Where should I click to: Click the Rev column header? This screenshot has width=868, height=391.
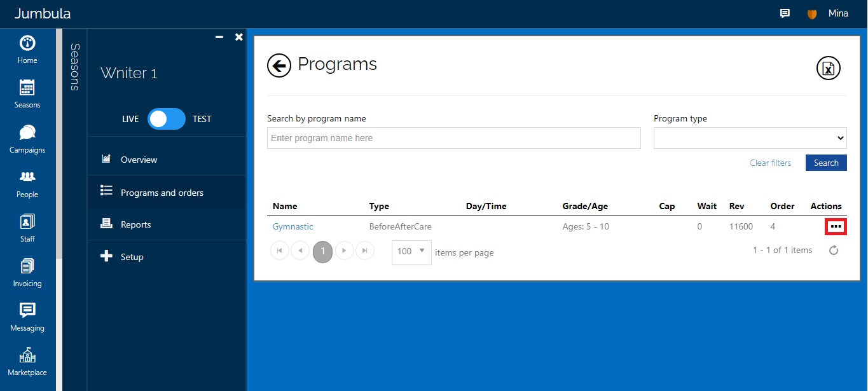pos(736,206)
